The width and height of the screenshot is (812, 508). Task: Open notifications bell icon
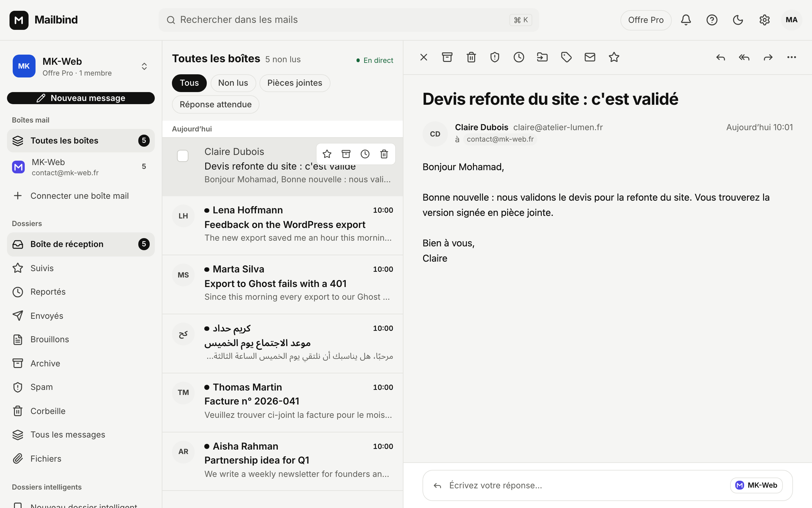pos(686,20)
